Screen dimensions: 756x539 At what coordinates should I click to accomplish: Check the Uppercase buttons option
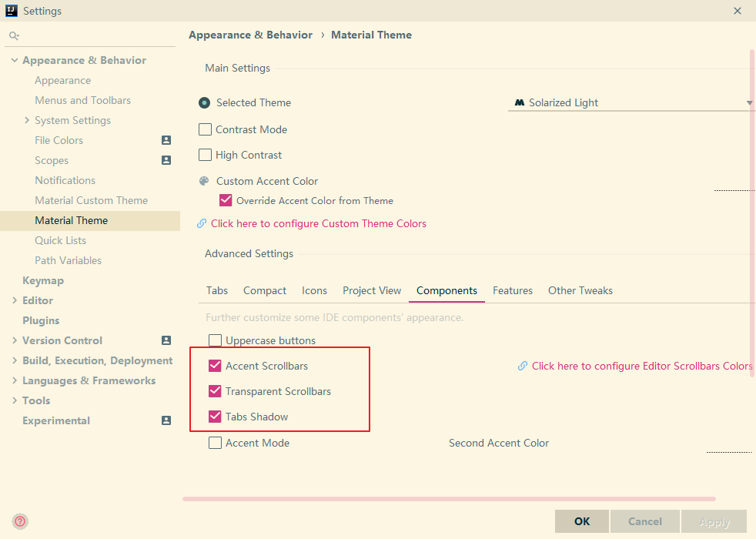(x=215, y=340)
